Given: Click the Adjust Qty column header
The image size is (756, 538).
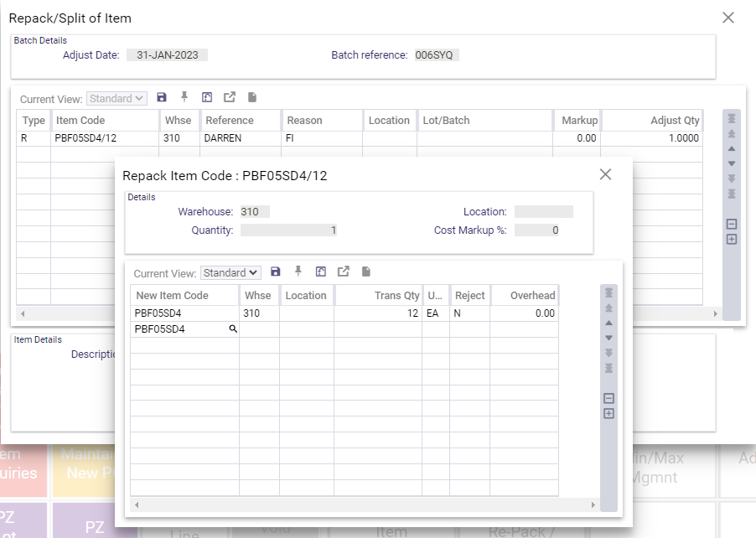Looking at the screenshot, I should click(x=651, y=120).
